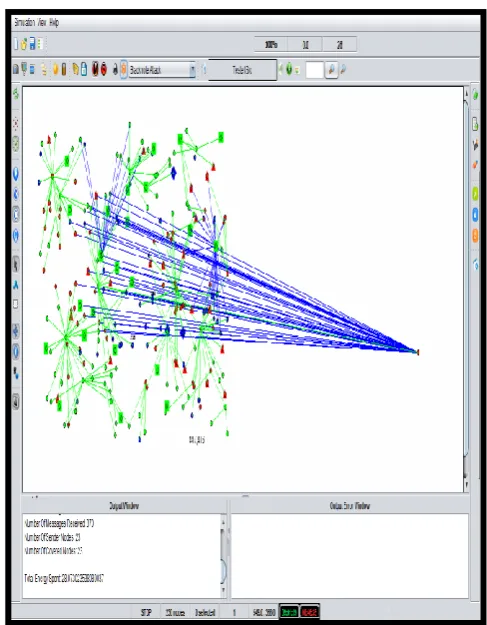487x625 pixels.
Task: Click the dropdown arrow of attack selector
Action: coord(192,70)
